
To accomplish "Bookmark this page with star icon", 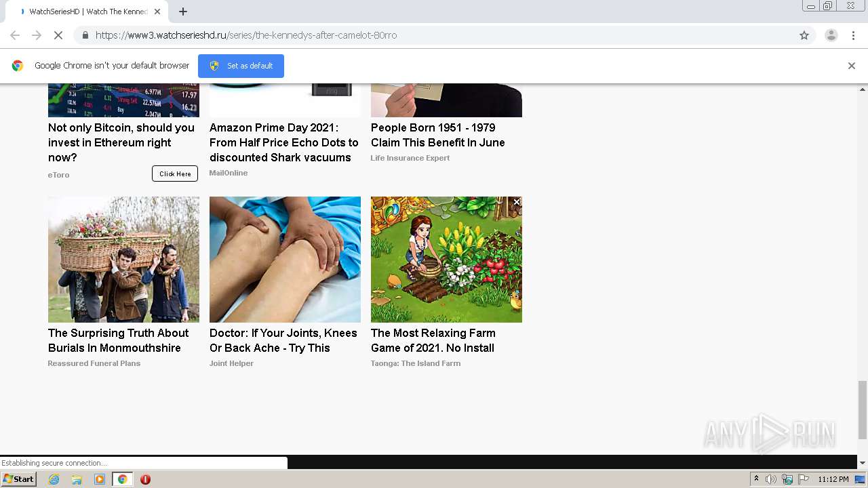I will click(804, 35).
